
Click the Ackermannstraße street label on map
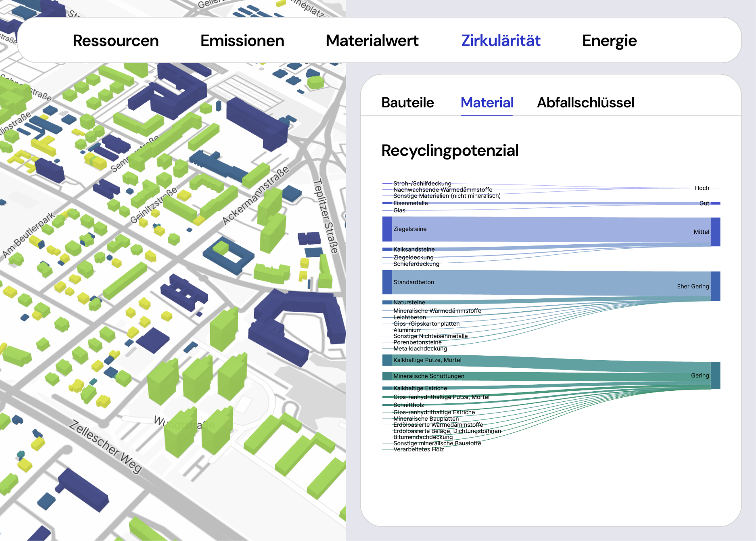pyautogui.click(x=256, y=195)
